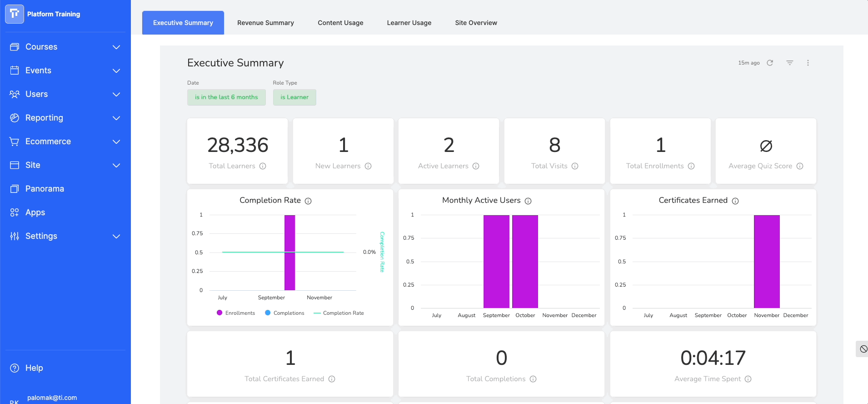Expand the Settings menu chevron
Viewport: 868px width, 404px height.
coord(116,236)
